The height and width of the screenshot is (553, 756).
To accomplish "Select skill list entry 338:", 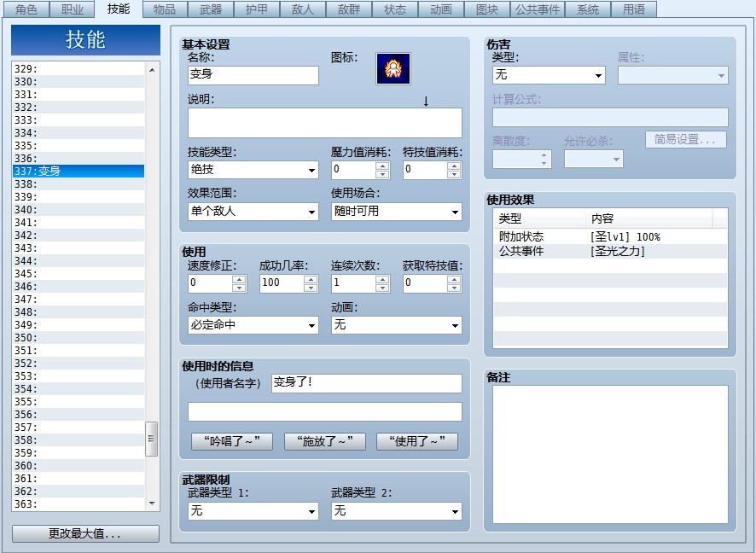I will click(79, 184).
